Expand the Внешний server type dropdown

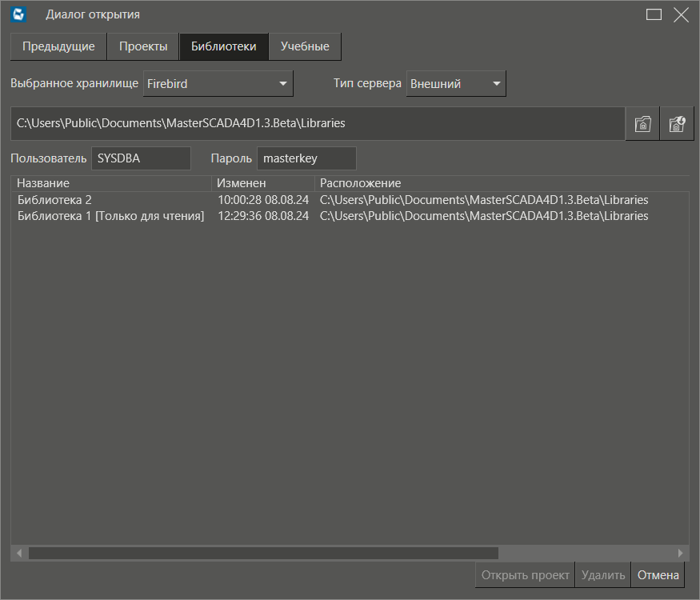tap(456, 83)
